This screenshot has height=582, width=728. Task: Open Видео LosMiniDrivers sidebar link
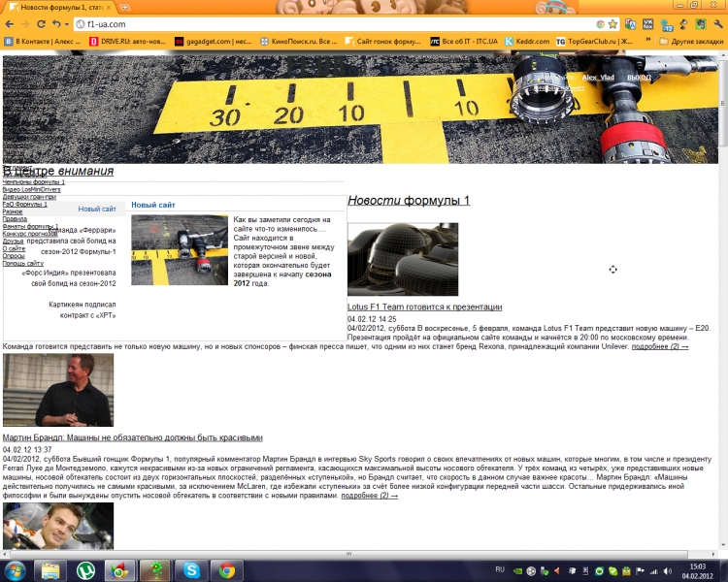(x=32, y=189)
